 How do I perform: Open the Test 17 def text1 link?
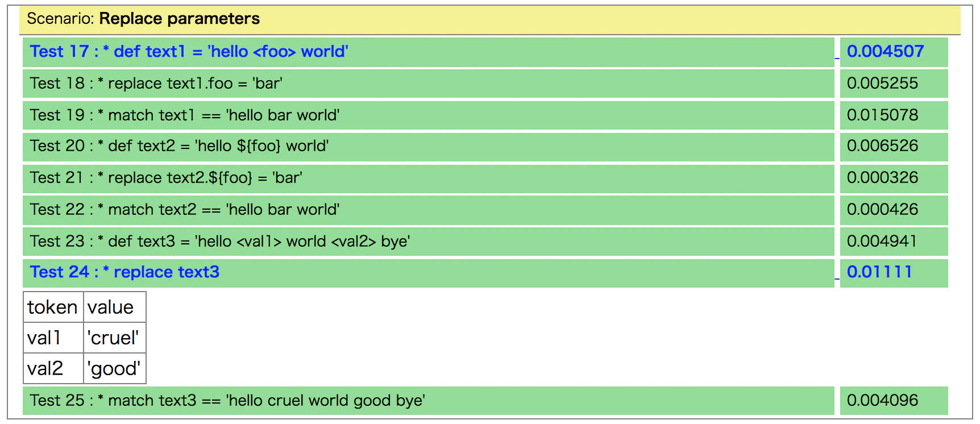pos(189,52)
